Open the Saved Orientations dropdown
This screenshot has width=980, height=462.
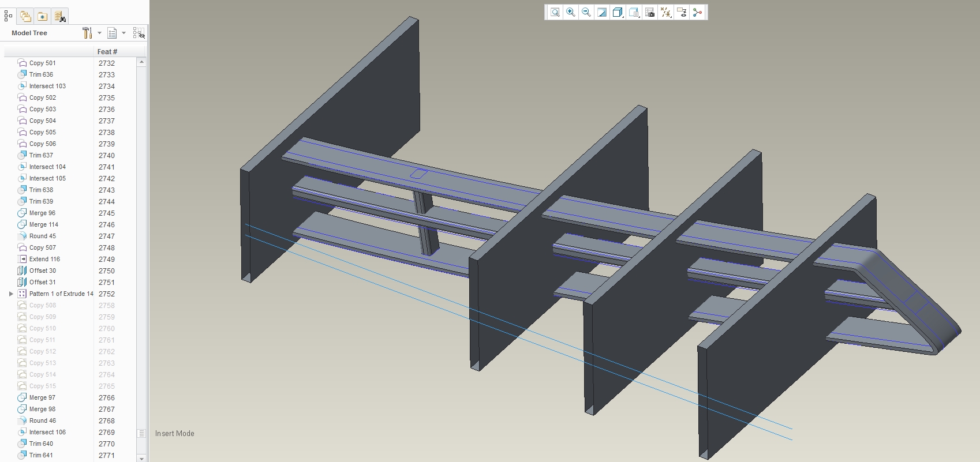click(x=634, y=12)
